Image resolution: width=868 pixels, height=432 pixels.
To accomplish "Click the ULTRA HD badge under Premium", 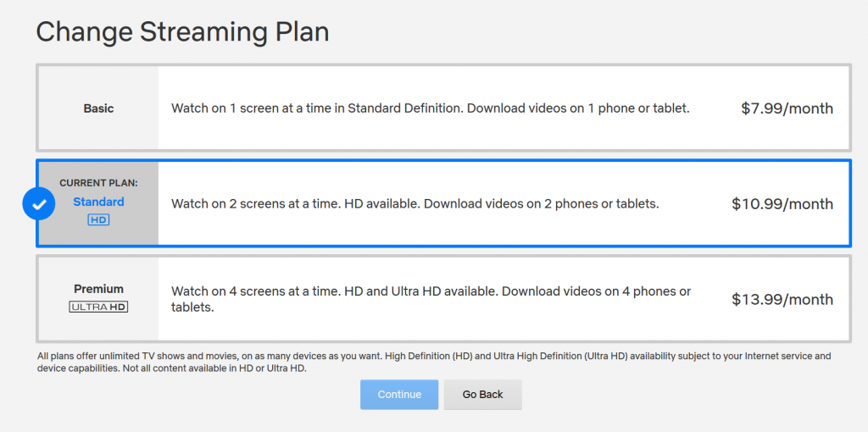I will point(98,307).
